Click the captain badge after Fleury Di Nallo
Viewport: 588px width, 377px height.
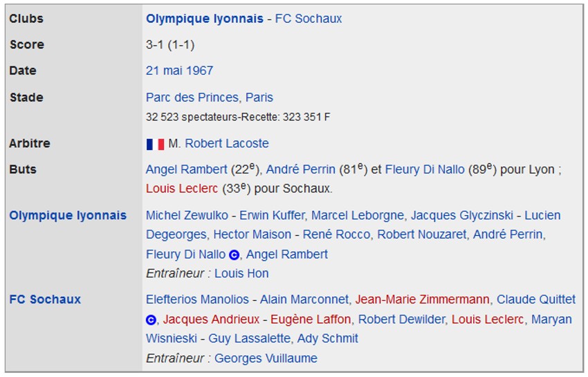pyautogui.click(x=235, y=255)
